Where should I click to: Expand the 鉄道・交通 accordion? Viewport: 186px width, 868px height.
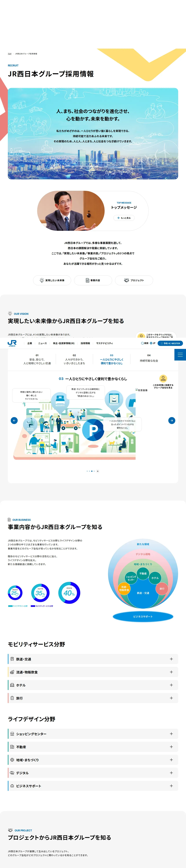[93, 659]
